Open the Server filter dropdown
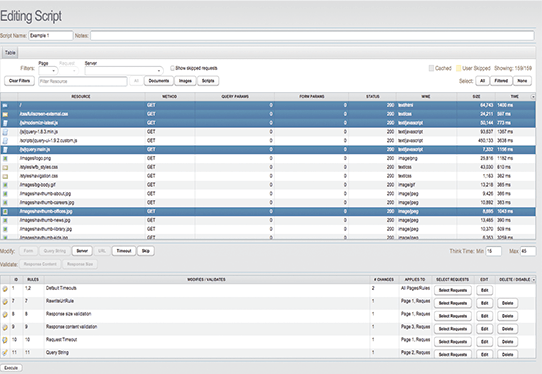542x374 pixels. coord(124,71)
